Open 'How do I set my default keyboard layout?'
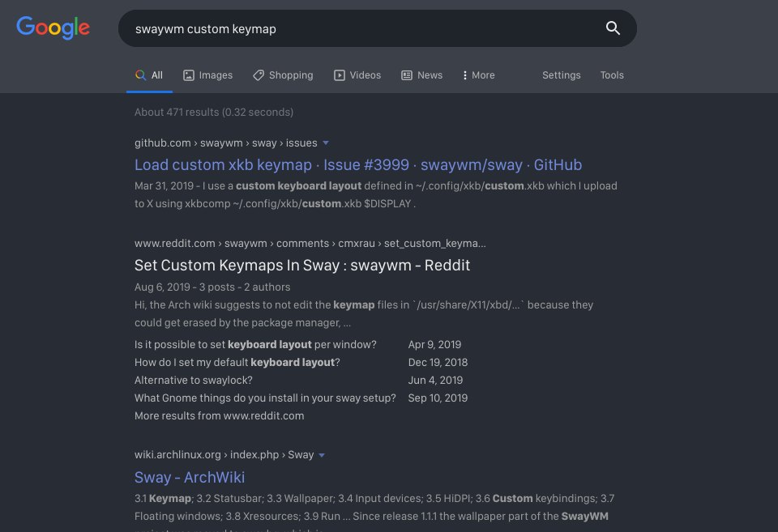This screenshot has height=532, width=778. coord(237,363)
